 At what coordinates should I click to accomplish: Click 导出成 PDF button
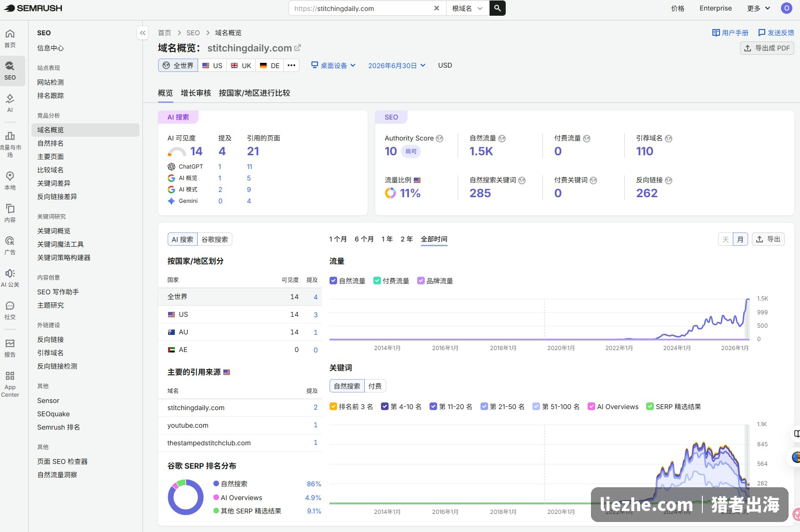(767, 48)
